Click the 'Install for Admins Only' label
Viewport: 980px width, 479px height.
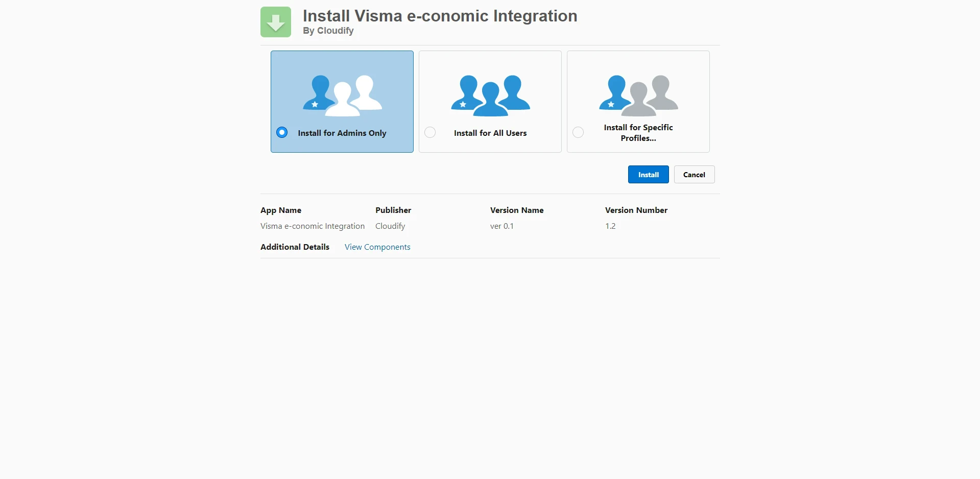point(342,133)
